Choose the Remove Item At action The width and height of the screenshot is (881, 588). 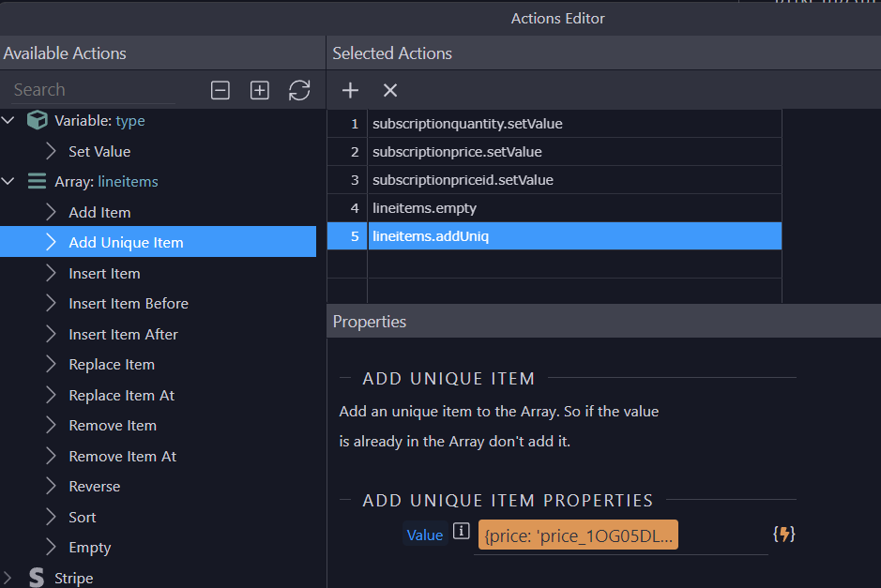pyautogui.click(x=122, y=457)
